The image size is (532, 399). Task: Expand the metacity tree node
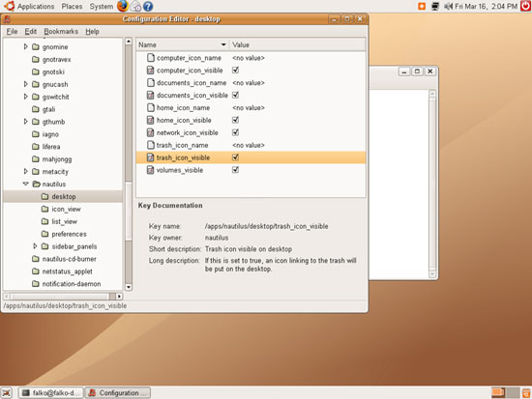[26, 172]
